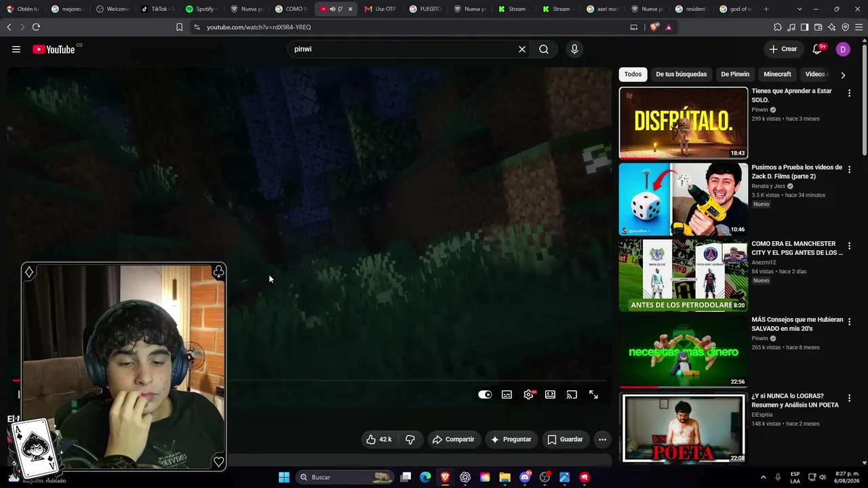This screenshot has height=488, width=868.
Task: Open the dice and drill video thumbnail
Action: 684,199
